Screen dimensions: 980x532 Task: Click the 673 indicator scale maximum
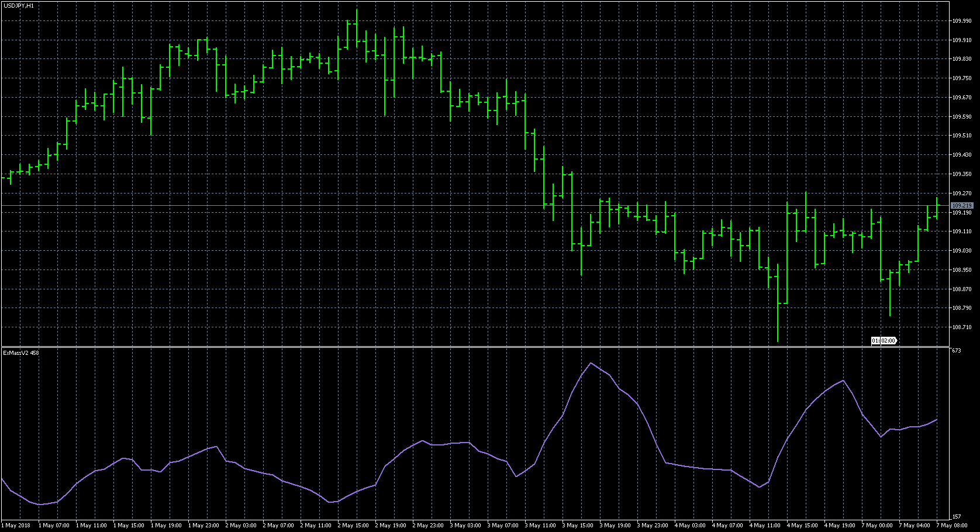(956, 351)
